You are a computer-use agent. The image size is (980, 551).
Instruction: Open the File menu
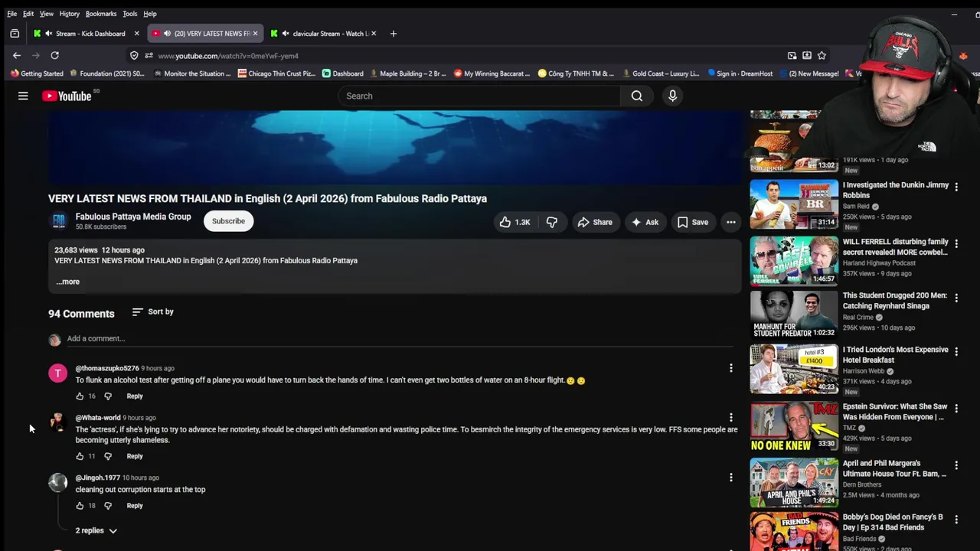12,14
